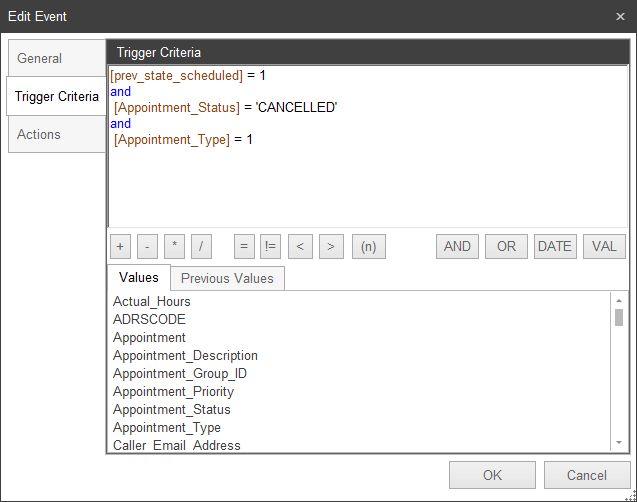Click the not-equal (!=) operator button
Screen dimensions: 637x502
click(x=270, y=247)
